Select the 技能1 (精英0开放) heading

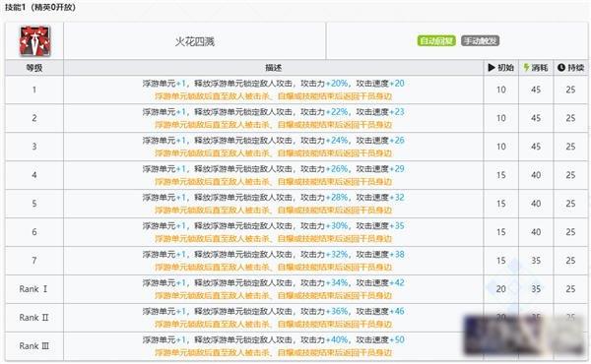pos(40,7)
